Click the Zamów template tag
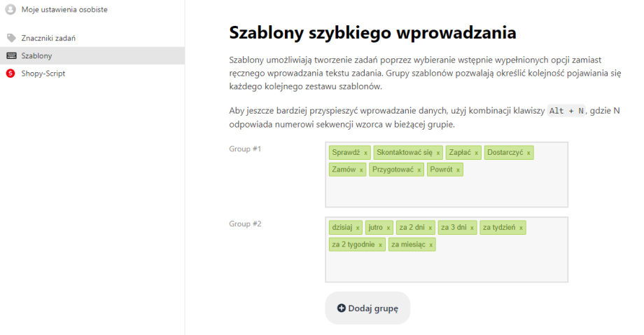This screenshot has height=335, width=644. pyautogui.click(x=344, y=170)
